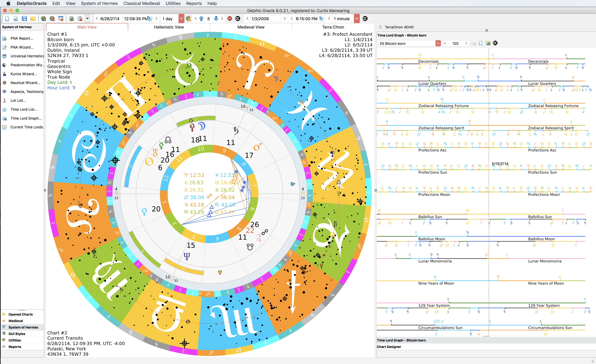Save the chart with floppy disk icon

click(x=24, y=19)
